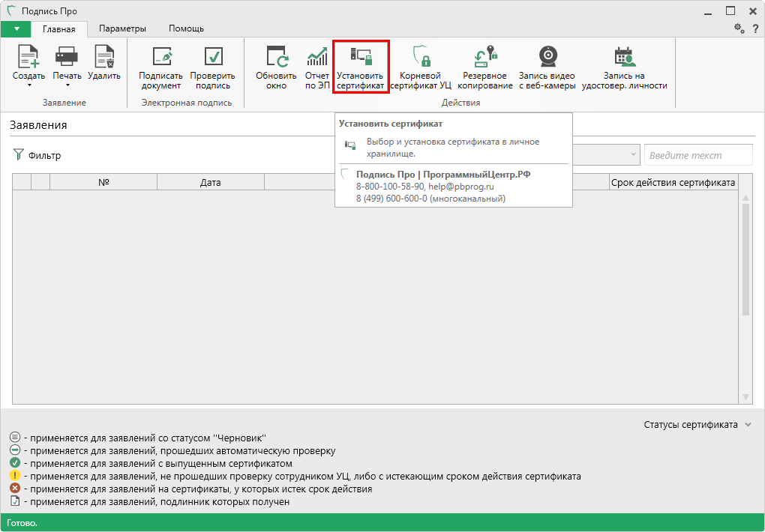The width and height of the screenshot is (765, 532).
Task: Click the Create application icon
Action: click(x=28, y=58)
